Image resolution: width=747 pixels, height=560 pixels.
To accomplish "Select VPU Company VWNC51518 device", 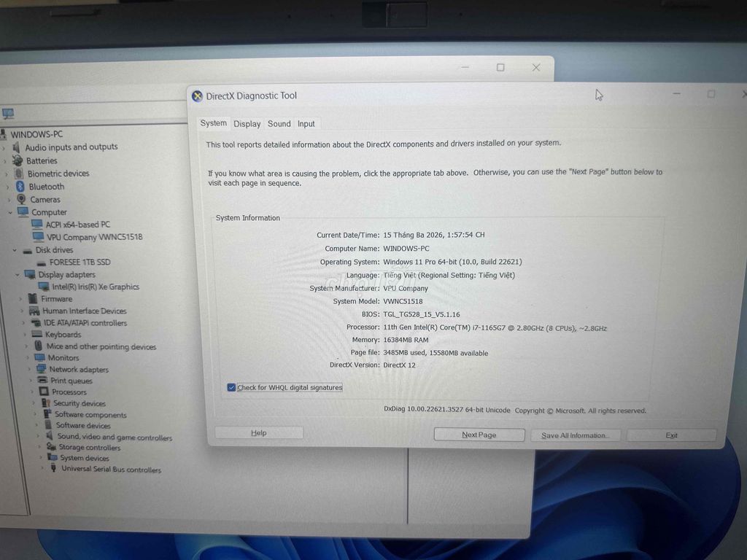I will pyautogui.click(x=94, y=237).
